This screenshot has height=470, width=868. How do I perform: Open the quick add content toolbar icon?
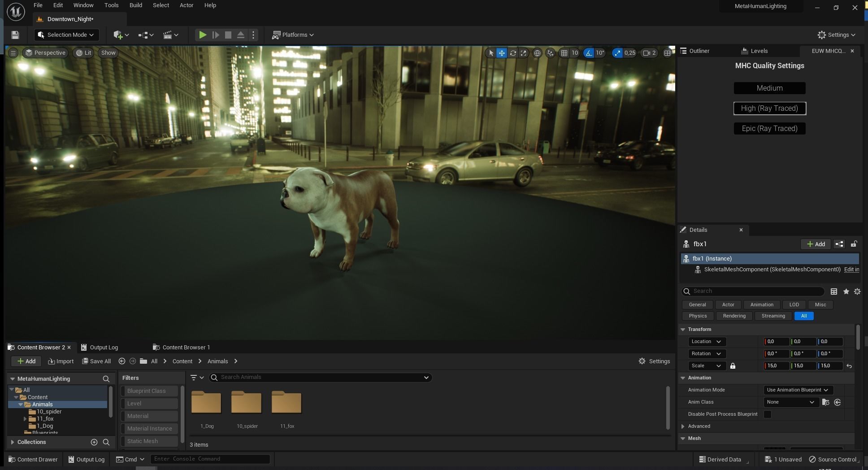click(121, 35)
